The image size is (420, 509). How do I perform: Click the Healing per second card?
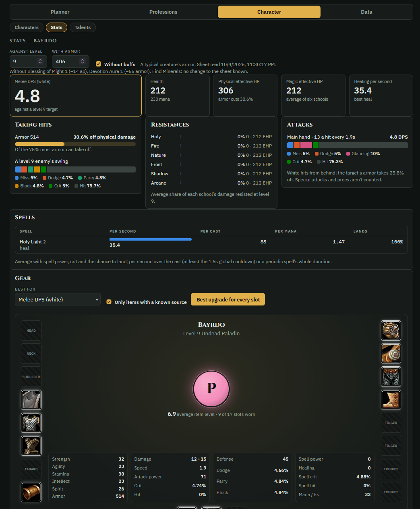(x=381, y=96)
